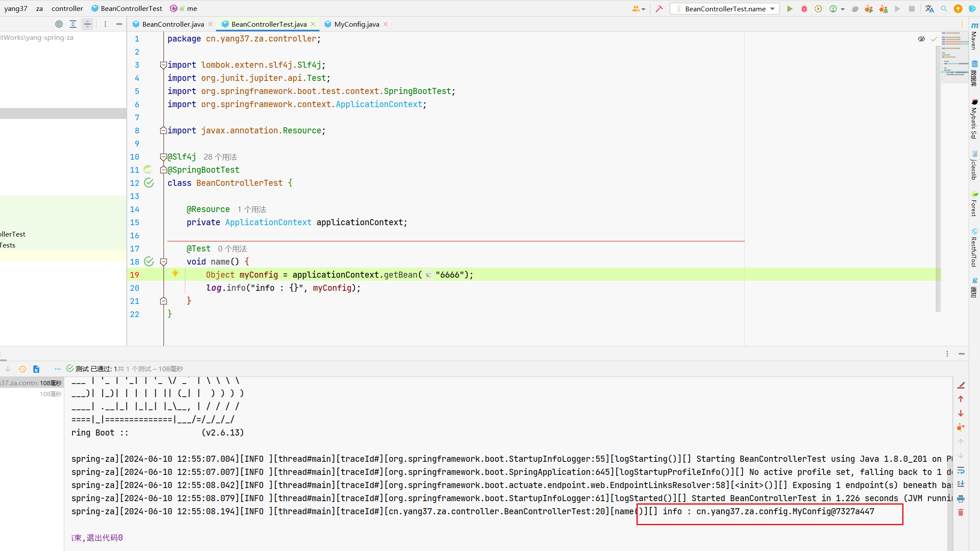
Task: Click the Spring bean gutter icon at line 11
Action: point(148,170)
